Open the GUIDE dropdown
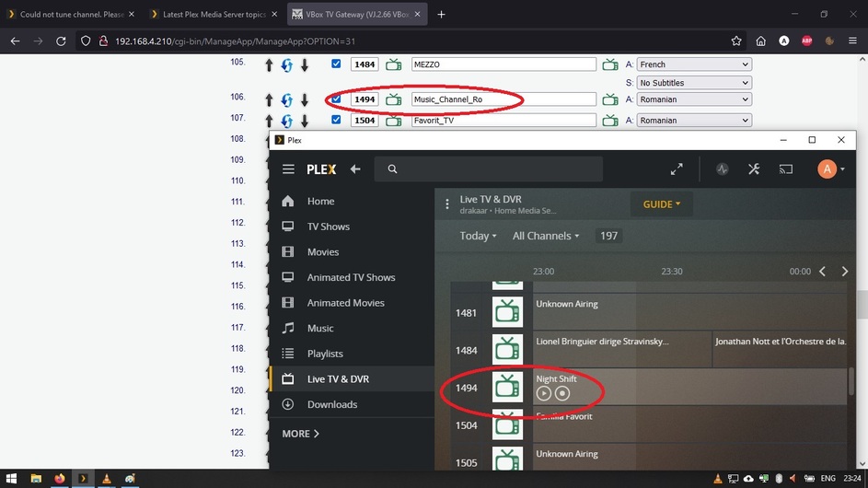868x488 pixels. click(x=662, y=204)
